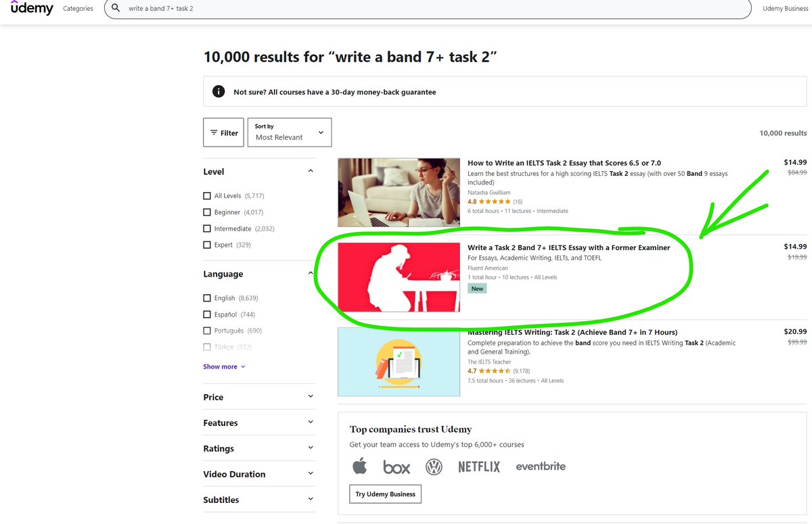Click the search magnifier icon
Image resolution: width=812 pixels, height=524 pixels.
pos(116,8)
